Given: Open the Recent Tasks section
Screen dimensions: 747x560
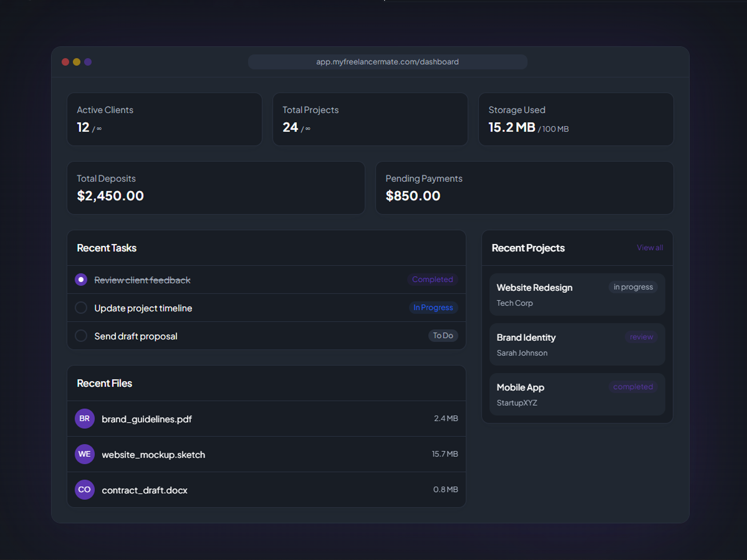Looking at the screenshot, I should (x=107, y=248).
